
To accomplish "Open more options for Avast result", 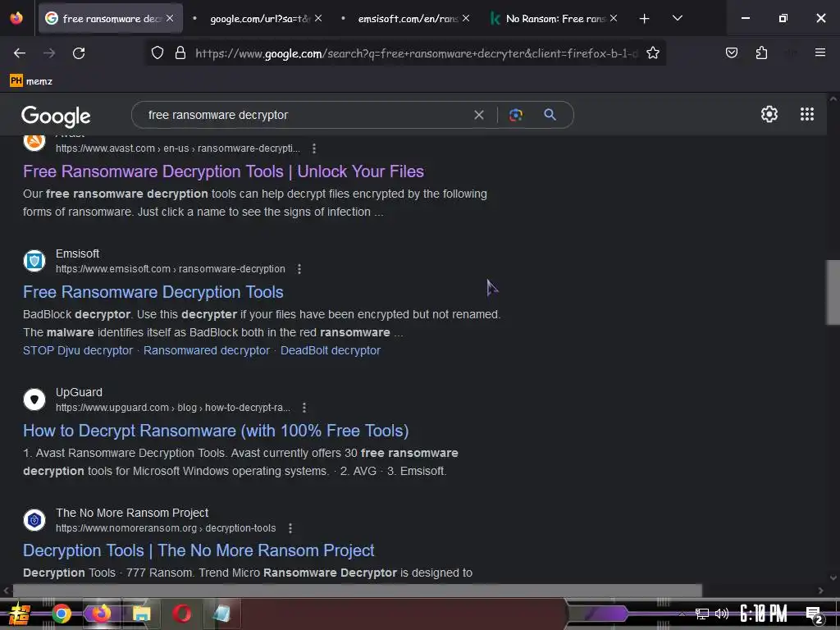I will point(314,148).
